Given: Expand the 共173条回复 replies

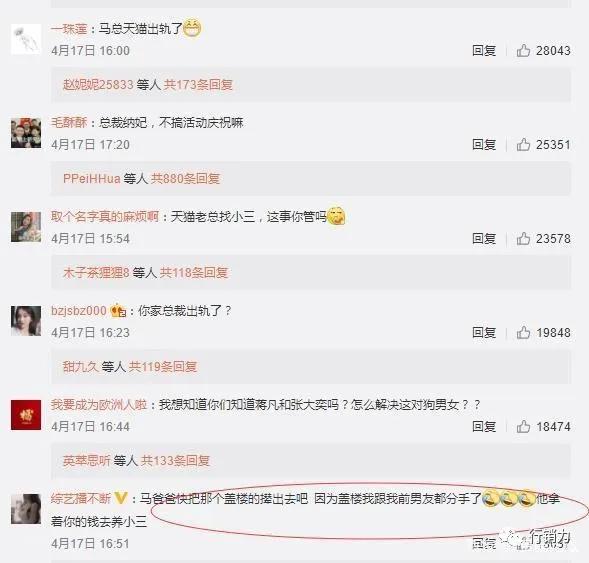Looking at the screenshot, I should pos(198,85).
